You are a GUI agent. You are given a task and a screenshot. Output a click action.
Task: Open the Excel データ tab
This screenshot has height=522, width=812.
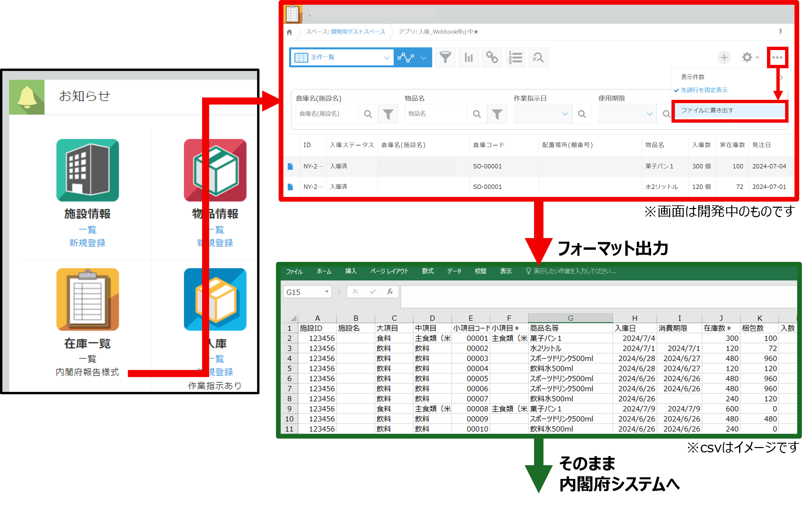454,272
